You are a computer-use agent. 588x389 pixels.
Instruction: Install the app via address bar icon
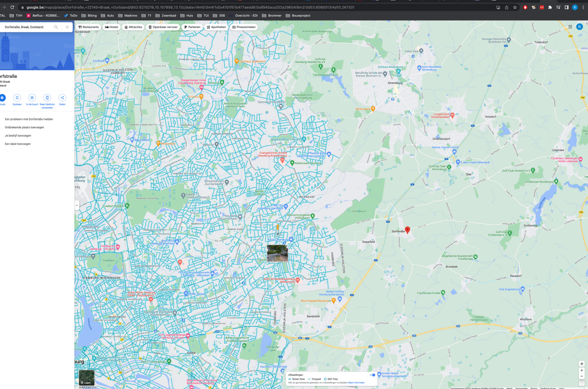coord(498,7)
